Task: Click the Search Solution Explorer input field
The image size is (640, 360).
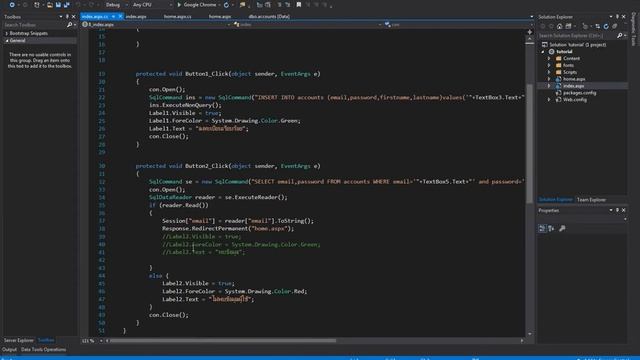Action: tap(576, 36)
